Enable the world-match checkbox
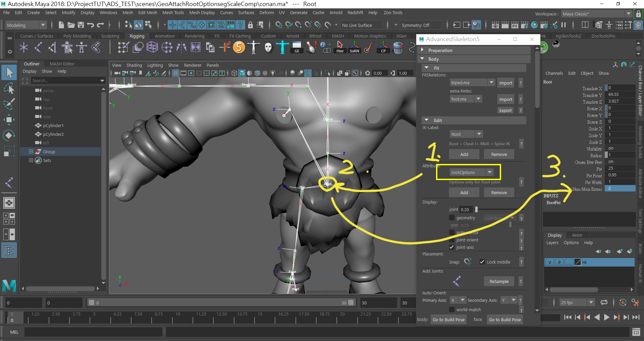 pos(452,309)
